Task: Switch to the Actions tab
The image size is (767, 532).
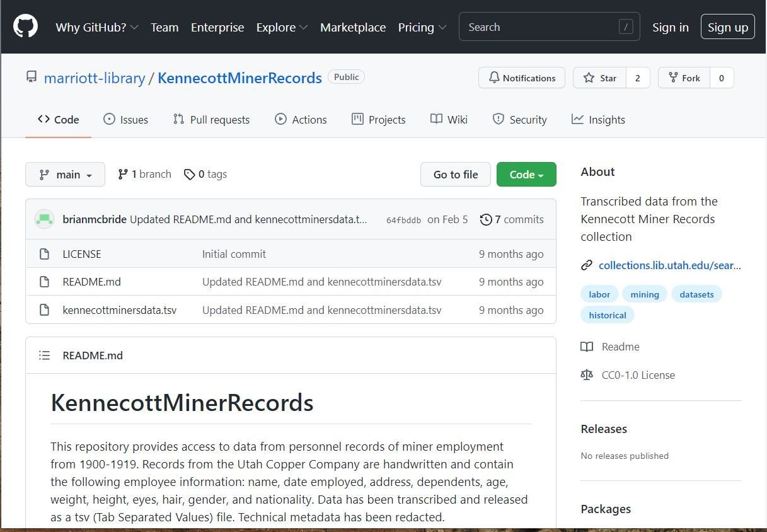Action: (301, 120)
